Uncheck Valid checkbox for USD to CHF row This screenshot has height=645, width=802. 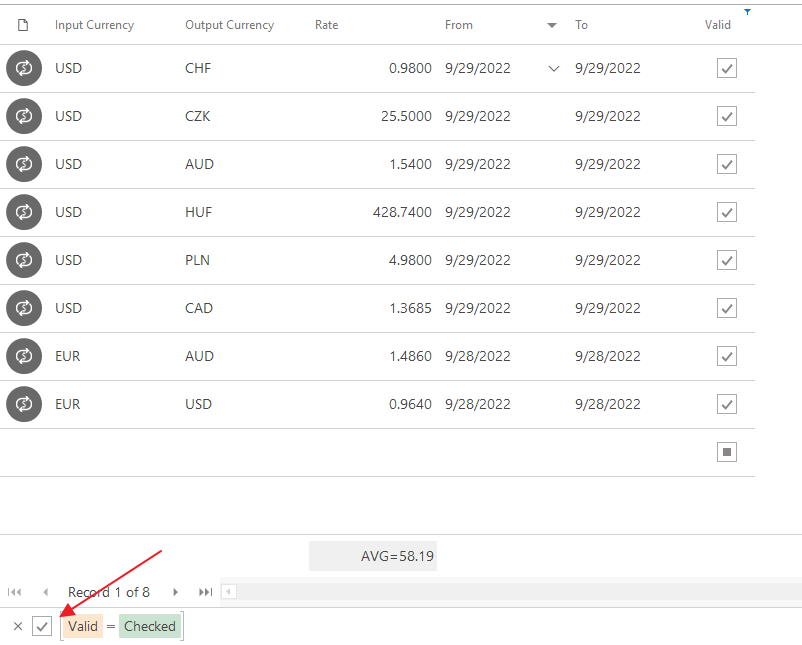[727, 69]
